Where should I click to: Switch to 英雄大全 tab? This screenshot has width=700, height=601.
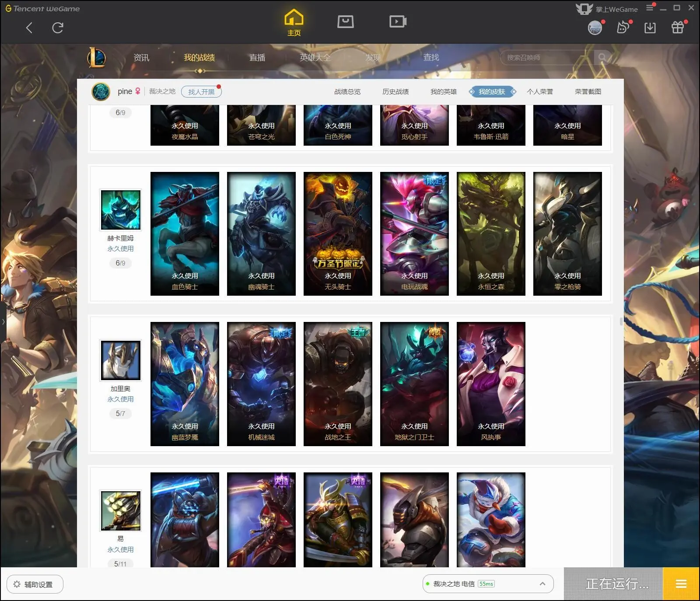click(315, 58)
